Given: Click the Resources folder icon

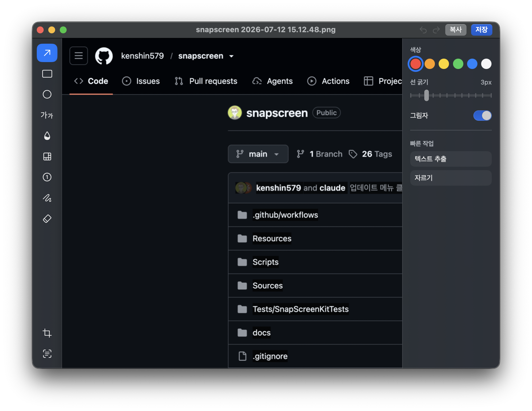Looking at the screenshot, I should [242, 239].
